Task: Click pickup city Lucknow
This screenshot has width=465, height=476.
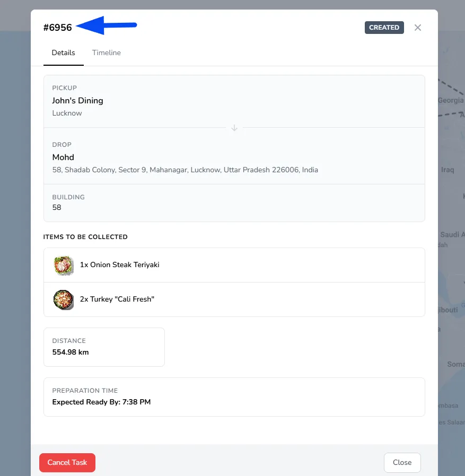Action: [x=67, y=113]
